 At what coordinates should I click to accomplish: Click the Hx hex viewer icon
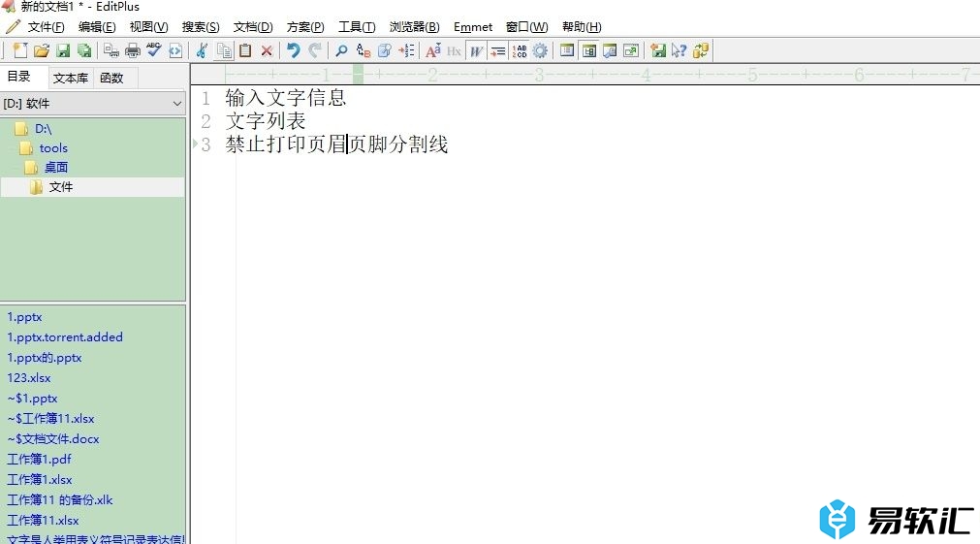(x=455, y=50)
